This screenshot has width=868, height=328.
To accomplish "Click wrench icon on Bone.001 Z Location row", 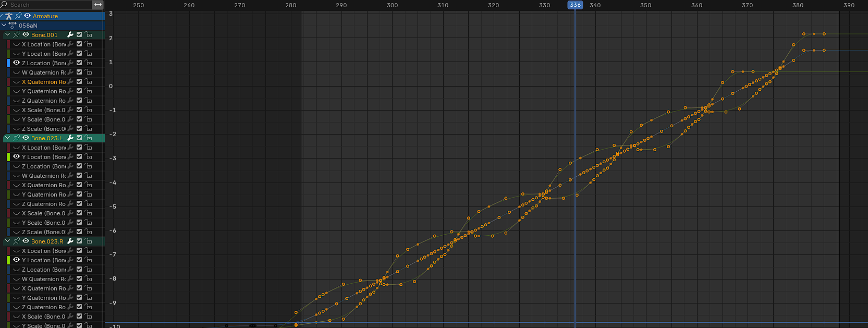I will [70, 63].
